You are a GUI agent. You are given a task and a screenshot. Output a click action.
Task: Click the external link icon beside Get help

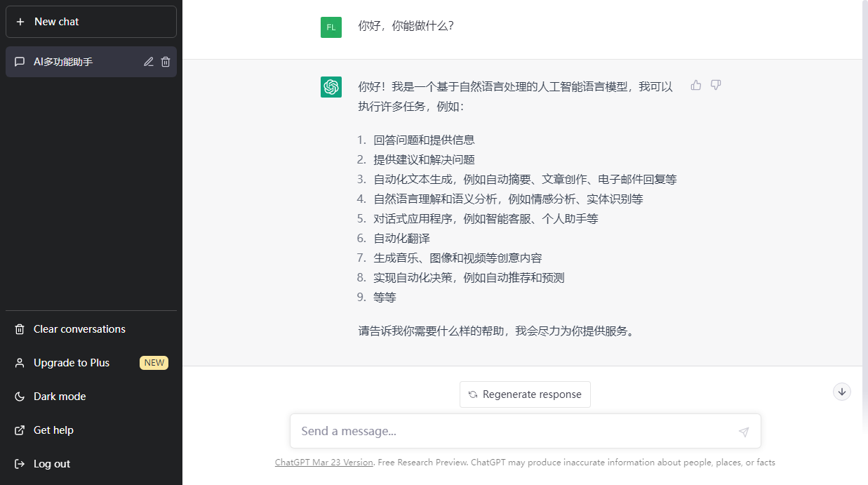pyautogui.click(x=20, y=430)
